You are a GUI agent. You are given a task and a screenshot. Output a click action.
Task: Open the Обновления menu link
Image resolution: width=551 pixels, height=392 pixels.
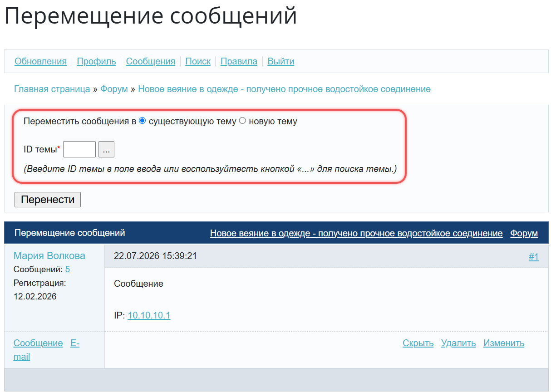(40, 61)
